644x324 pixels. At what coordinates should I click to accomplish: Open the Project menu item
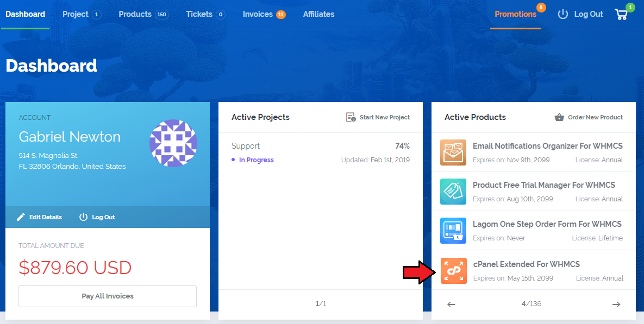(76, 14)
